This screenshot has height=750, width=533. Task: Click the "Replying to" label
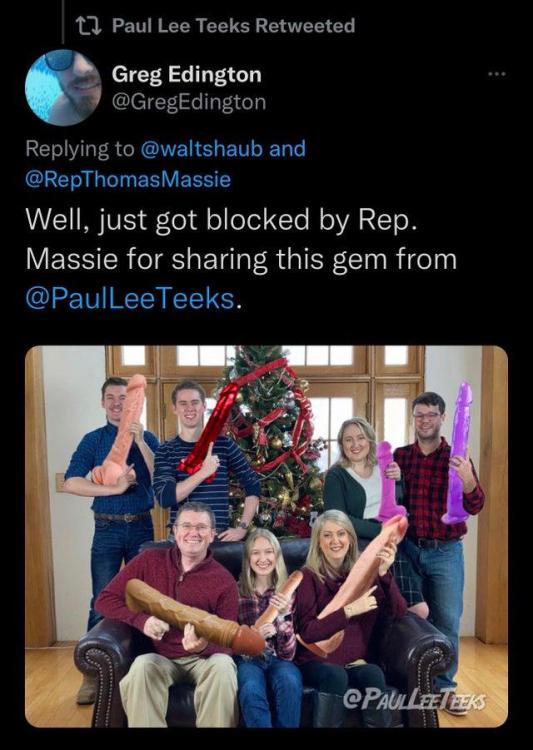tap(80, 149)
